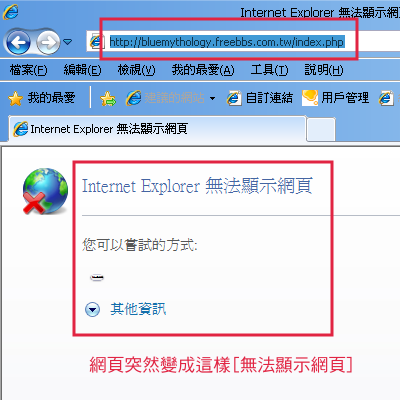Click the page icon in address bar

[x=96, y=42]
